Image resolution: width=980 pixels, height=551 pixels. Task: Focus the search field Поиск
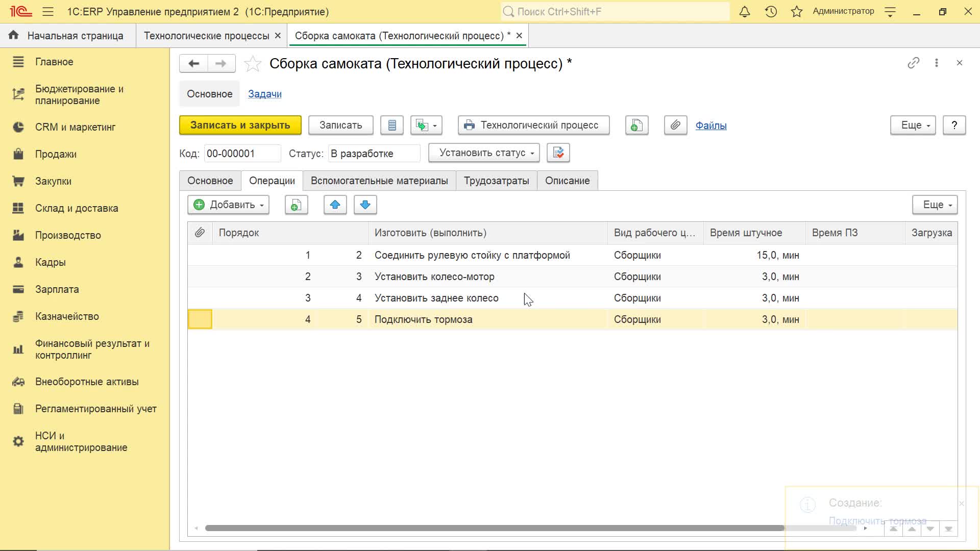[x=616, y=12]
